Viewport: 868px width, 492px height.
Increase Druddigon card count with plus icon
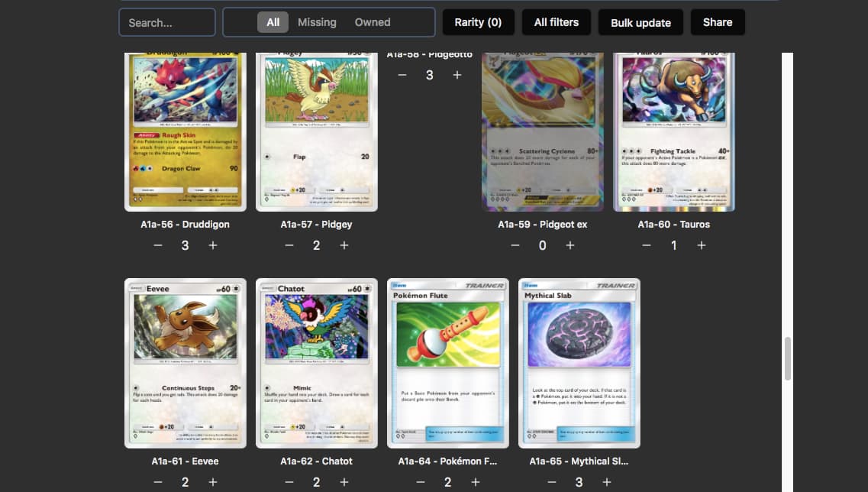tap(213, 245)
